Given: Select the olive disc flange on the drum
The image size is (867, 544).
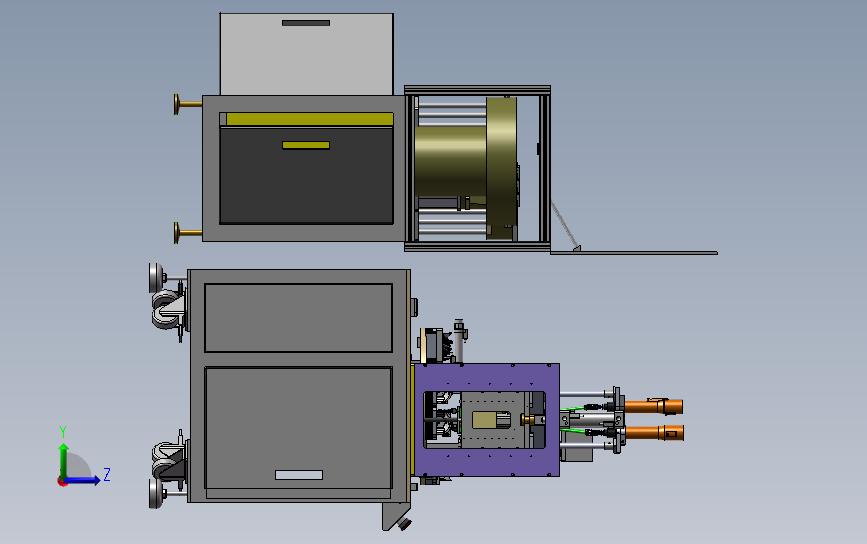Looking at the screenshot, I should point(502,168).
